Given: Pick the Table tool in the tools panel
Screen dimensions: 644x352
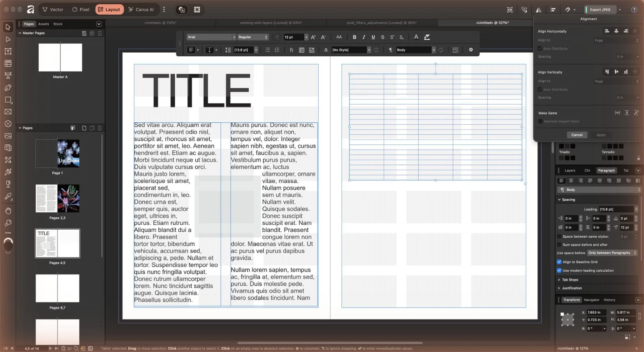Looking at the screenshot, I should pos(8,63).
